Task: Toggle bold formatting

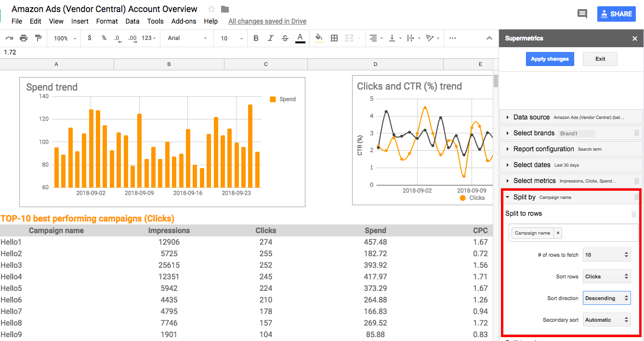Action: 256,38
